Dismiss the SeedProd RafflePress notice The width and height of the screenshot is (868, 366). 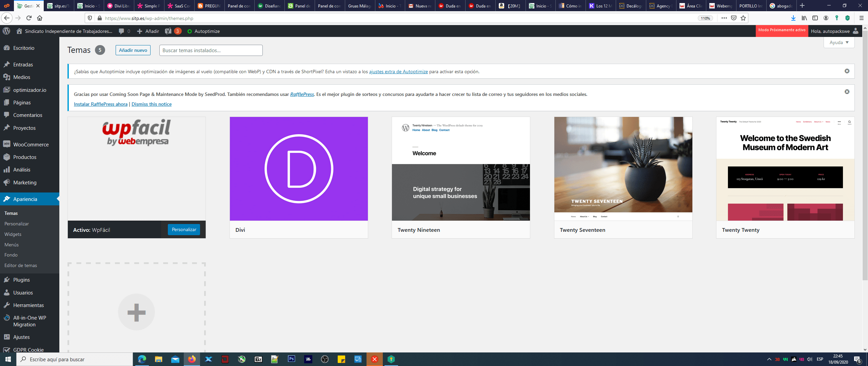(x=847, y=92)
